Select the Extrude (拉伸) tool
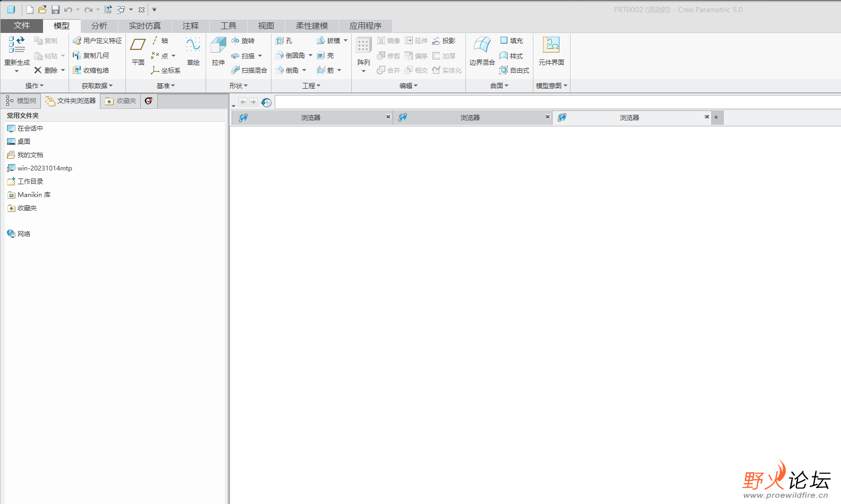Viewport: 841px width, 504px height. [x=218, y=52]
